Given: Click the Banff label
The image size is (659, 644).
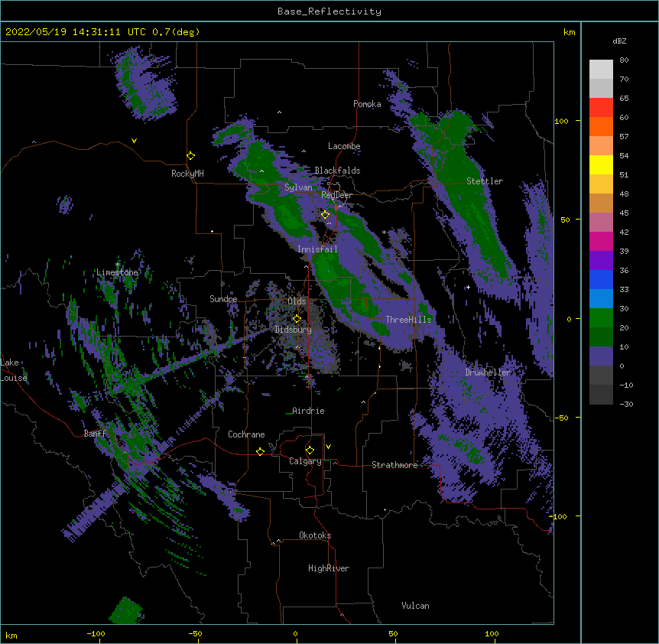Looking at the screenshot, I should pyautogui.click(x=95, y=434).
